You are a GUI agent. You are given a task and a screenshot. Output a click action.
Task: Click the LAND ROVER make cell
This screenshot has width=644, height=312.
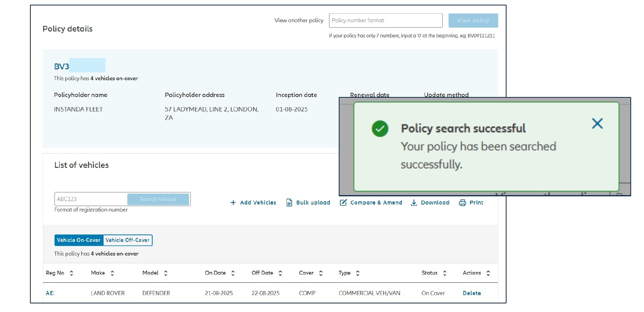[x=108, y=293]
